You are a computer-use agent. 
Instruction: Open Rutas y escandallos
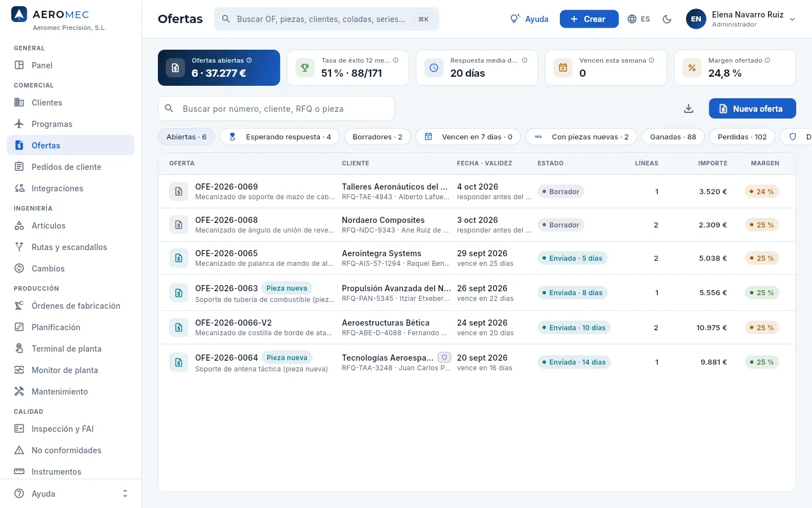click(x=70, y=247)
